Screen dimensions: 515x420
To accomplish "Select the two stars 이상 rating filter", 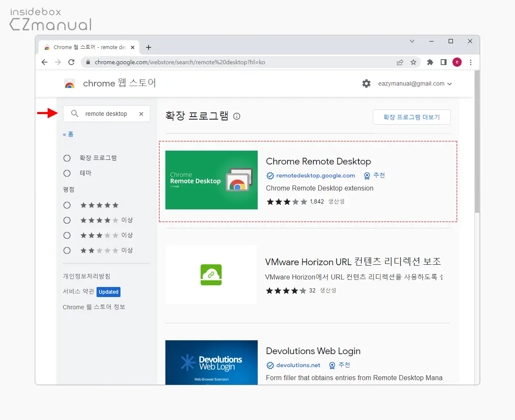I will (x=67, y=250).
